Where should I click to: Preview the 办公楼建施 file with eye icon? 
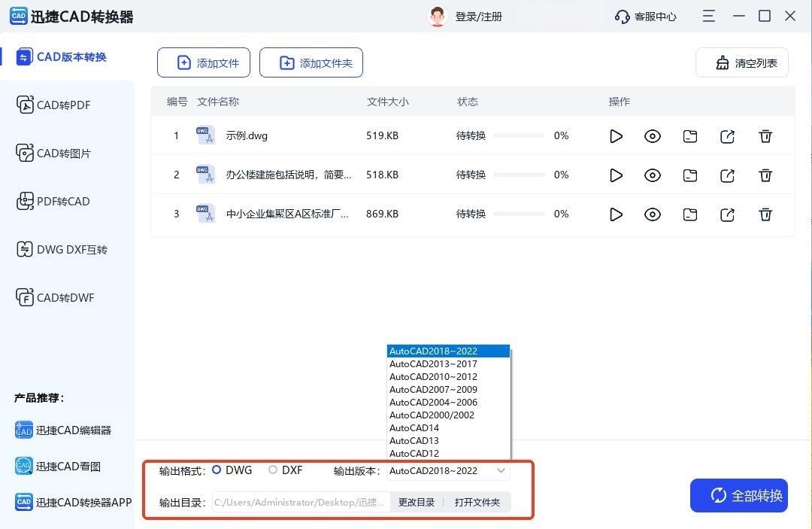pyautogui.click(x=653, y=175)
